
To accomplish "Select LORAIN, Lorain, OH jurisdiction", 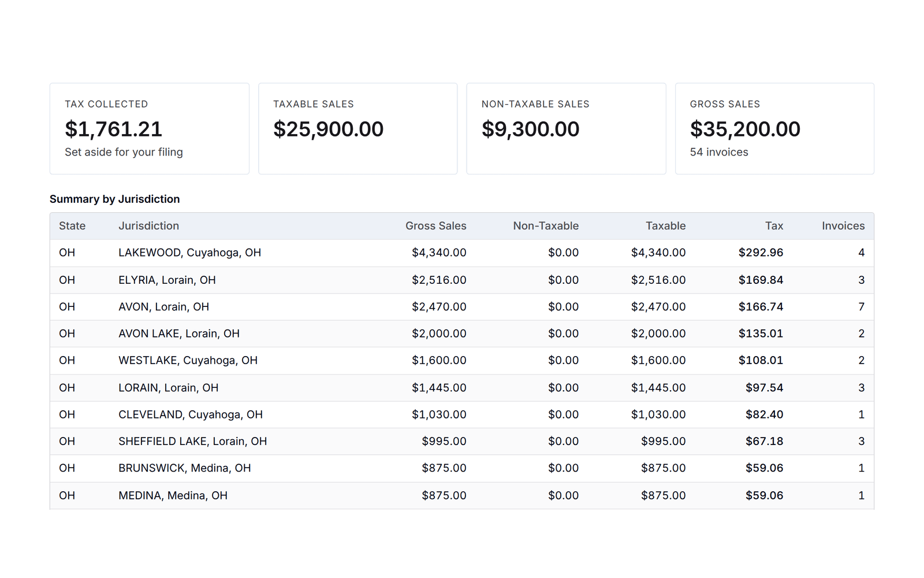I will 168,388.
